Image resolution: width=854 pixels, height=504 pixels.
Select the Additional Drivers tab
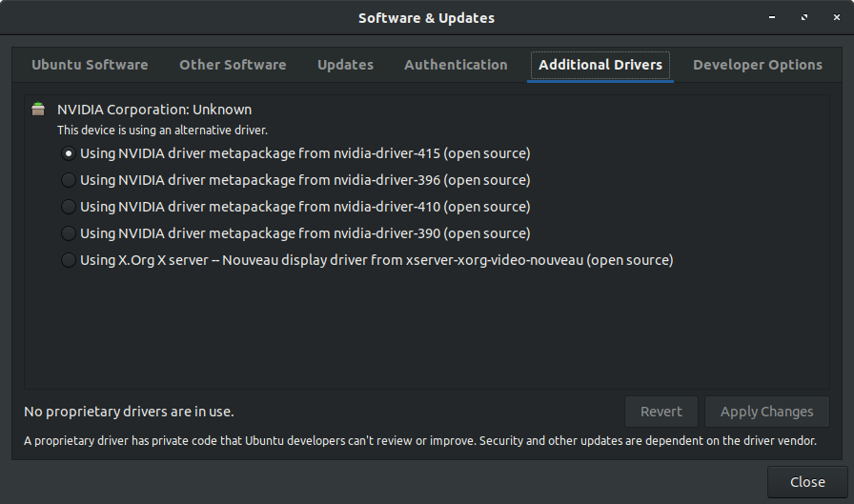[600, 66]
